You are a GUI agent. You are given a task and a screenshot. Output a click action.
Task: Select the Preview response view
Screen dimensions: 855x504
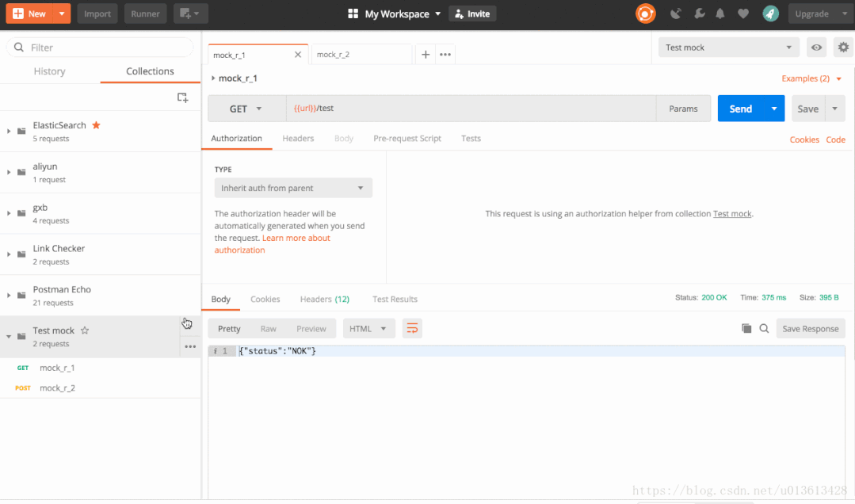pyautogui.click(x=311, y=329)
